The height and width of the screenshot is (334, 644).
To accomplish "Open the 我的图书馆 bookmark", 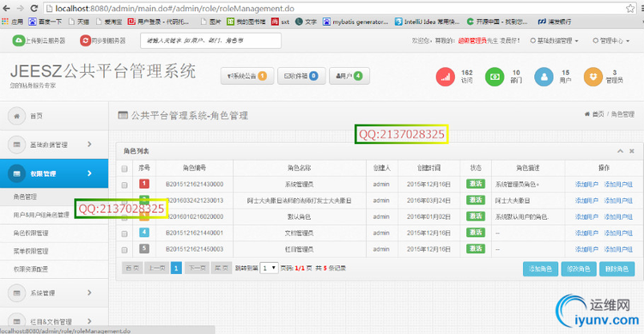I will point(246,21).
